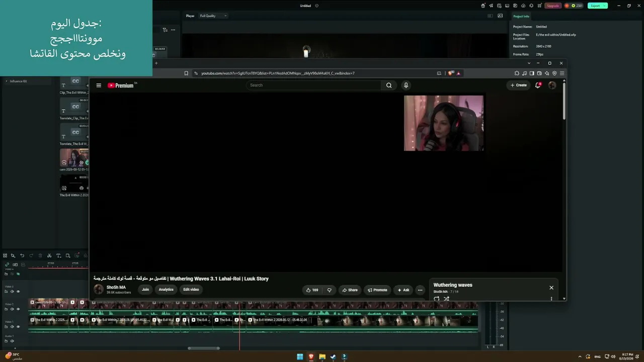The height and width of the screenshot is (362, 644).
Task: Toggle visibility of Video 3 track
Action: [x=18, y=292]
